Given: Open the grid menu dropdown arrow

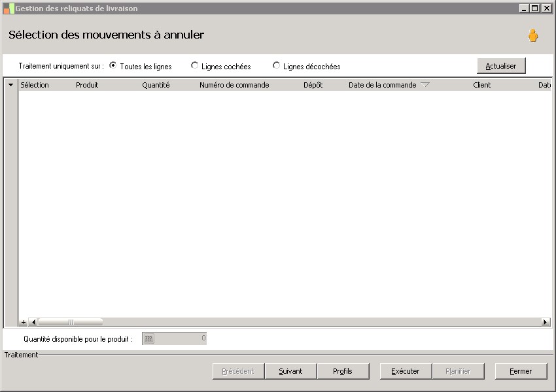Looking at the screenshot, I should [x=10, y=85].
